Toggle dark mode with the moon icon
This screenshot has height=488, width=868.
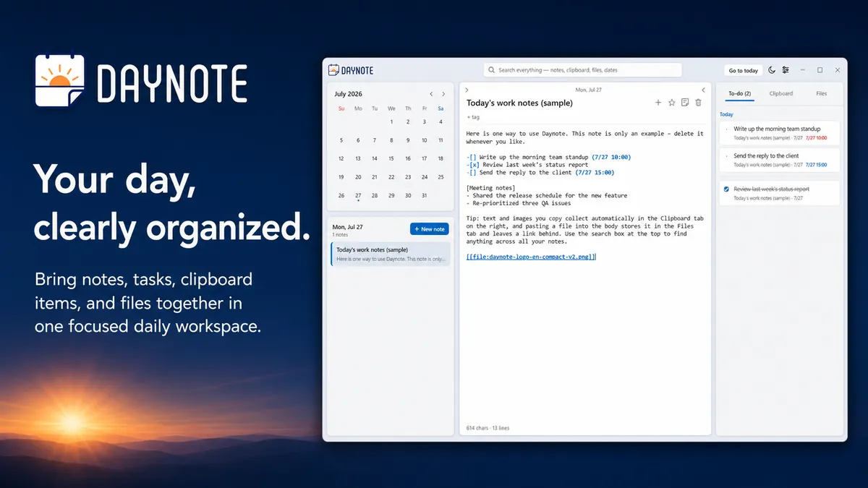coord(772,70)
